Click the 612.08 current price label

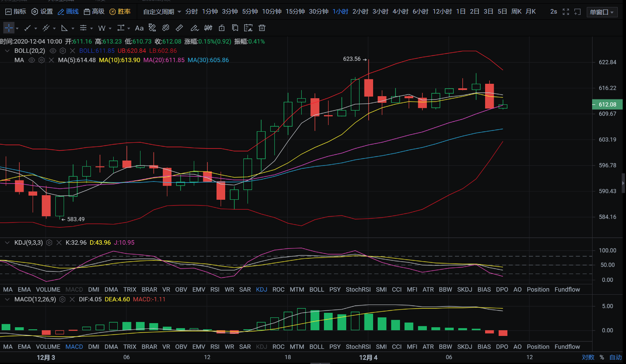[x=607, y=104]
